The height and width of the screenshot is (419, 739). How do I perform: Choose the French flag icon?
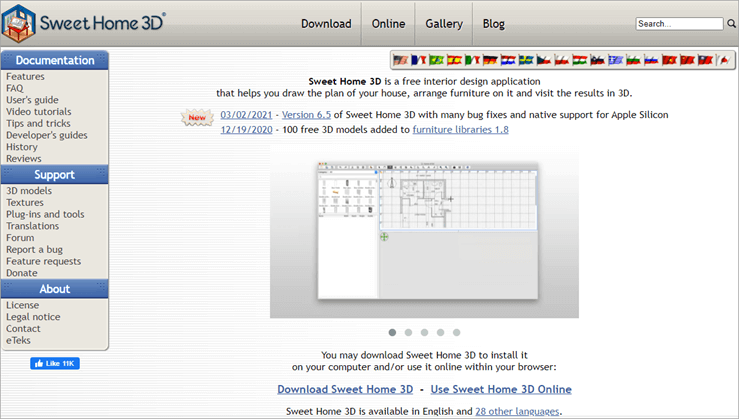point(418,60)
